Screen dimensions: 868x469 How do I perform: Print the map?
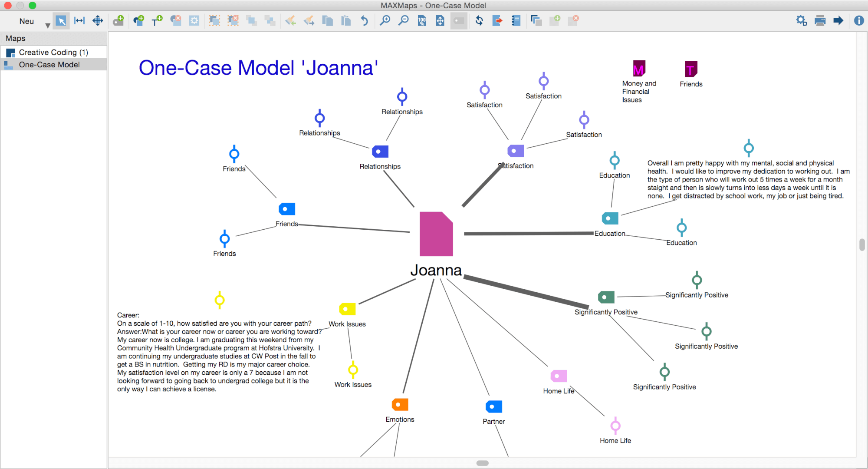820,20
